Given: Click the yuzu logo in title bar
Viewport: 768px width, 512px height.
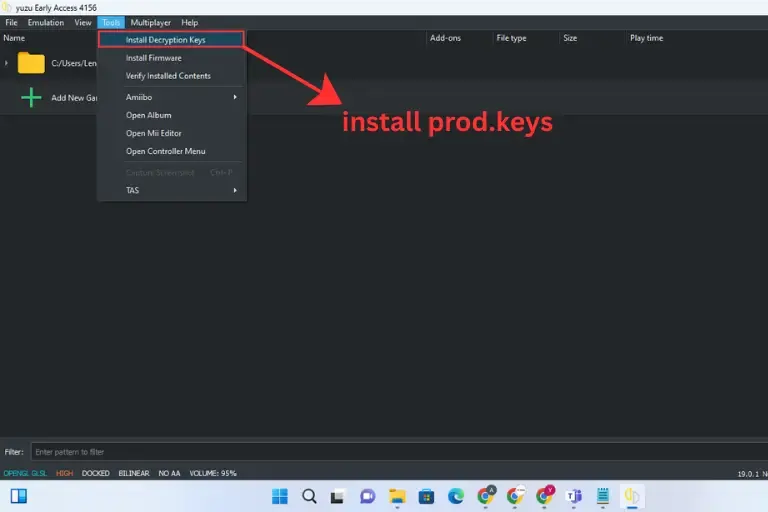Looking at the screenshot, I should click(6, 7).
